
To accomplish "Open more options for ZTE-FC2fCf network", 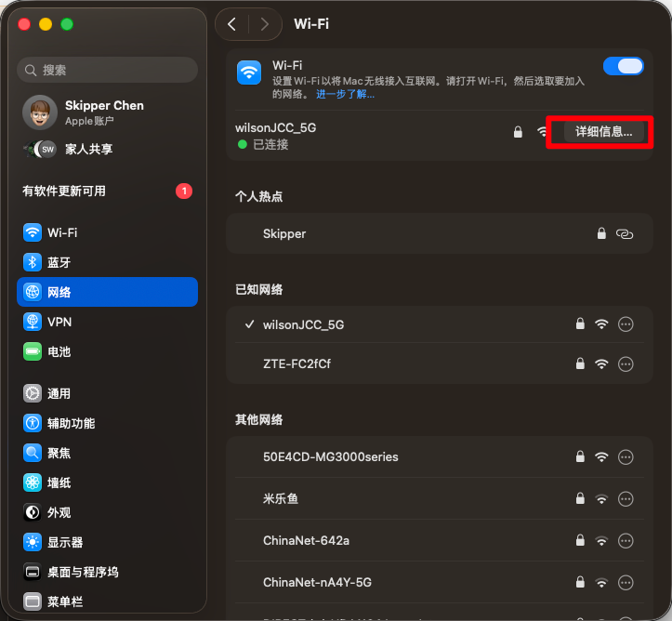I will pos(626,363).
